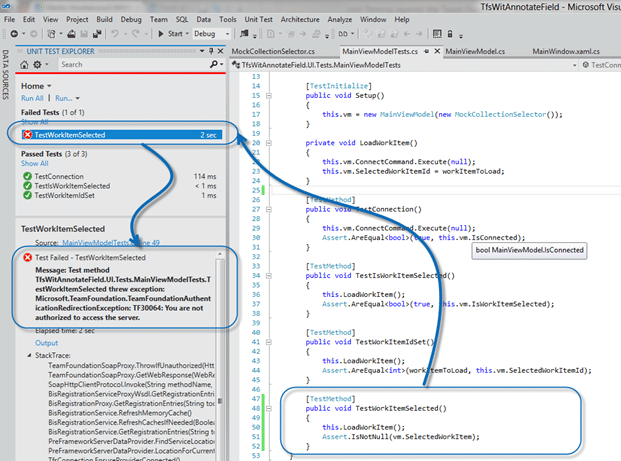621x461 pixels.
Task: Click the Output link
Action: pyautogui.click(x=46, y=343)
